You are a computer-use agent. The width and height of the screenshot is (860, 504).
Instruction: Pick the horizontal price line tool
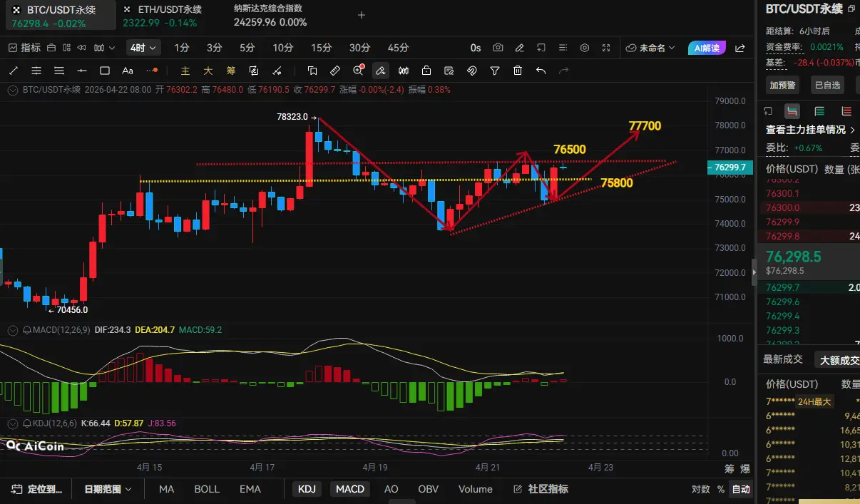pos(82,71)
